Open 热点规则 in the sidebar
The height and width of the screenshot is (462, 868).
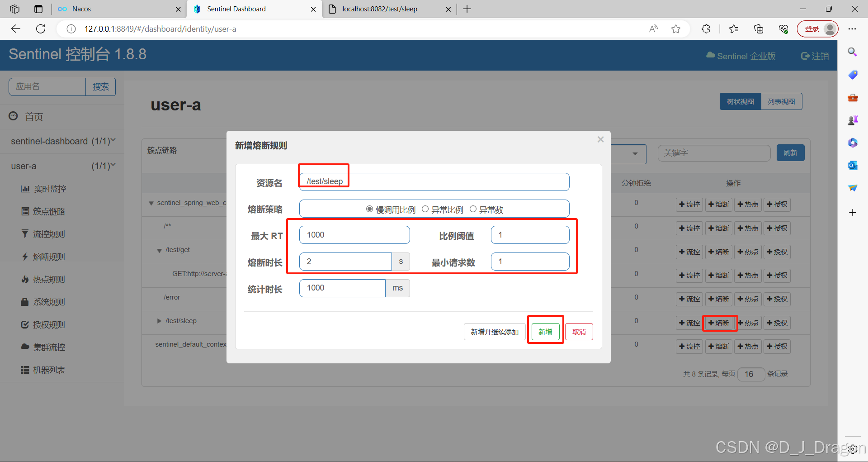(43, 279)
